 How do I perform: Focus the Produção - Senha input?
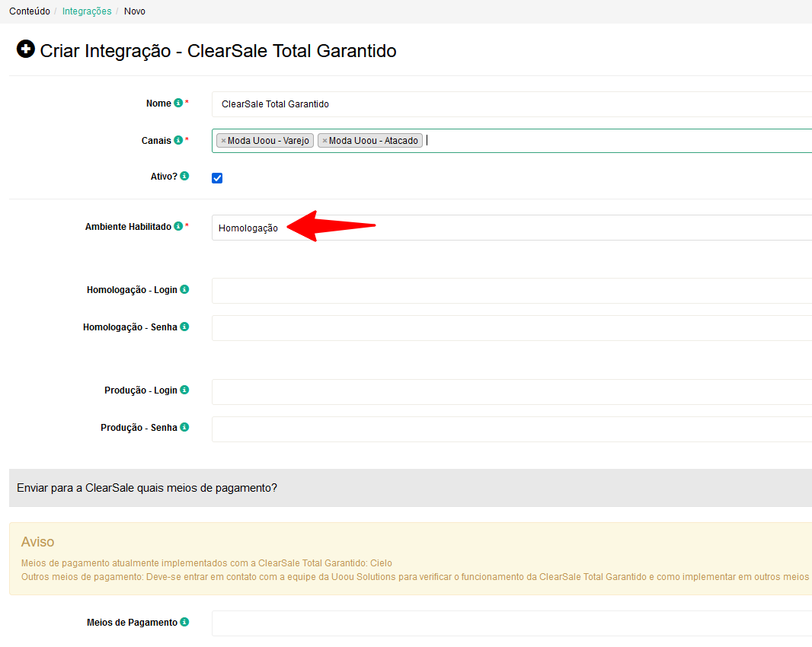(x=512, y=429)
